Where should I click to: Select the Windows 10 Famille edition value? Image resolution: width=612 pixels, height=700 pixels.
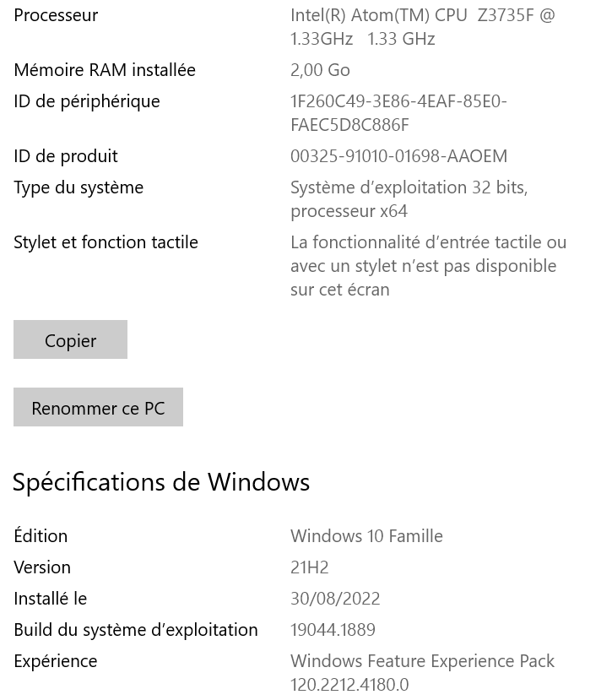pyautogui.click(x=366, y=536)
